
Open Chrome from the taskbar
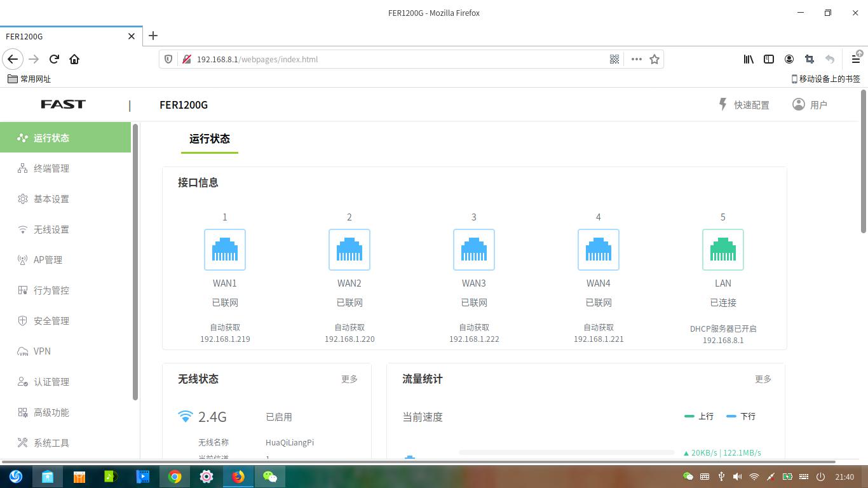pyautogui.click(x=175, y=477)
